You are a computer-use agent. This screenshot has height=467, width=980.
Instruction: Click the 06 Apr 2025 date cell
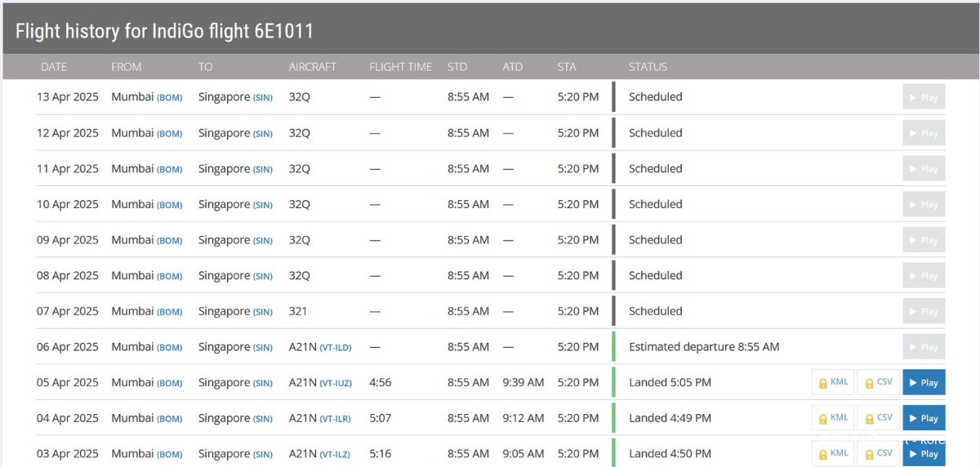click(68, 347)
